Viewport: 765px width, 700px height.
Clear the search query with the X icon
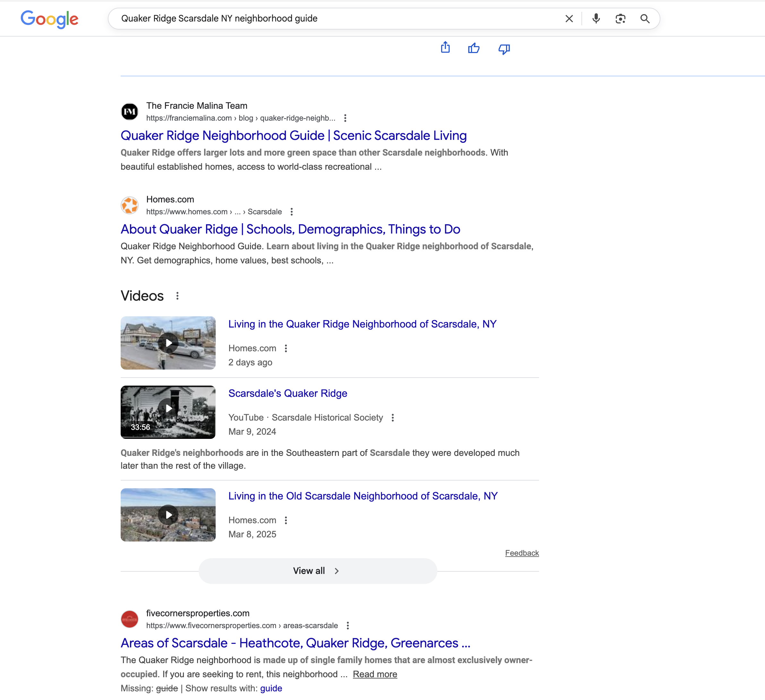[x=569, y=18]
